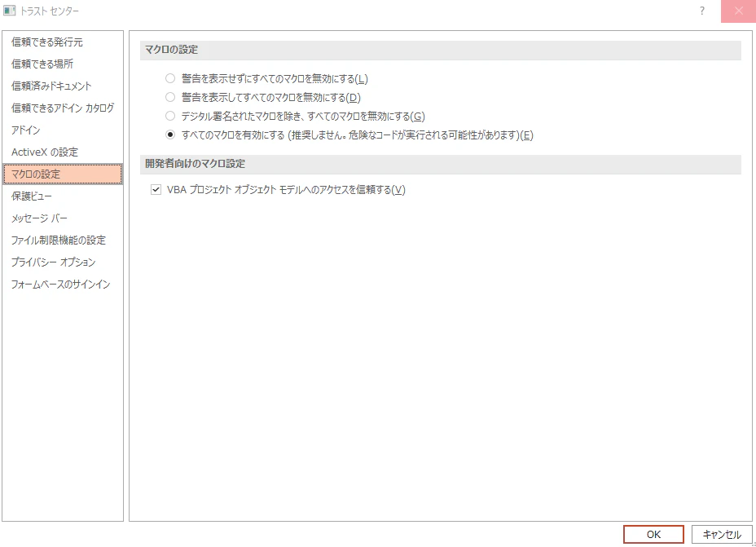Switch to 信頼済みドキュメント category
The image size is (756, 547).
click(63, 86)
